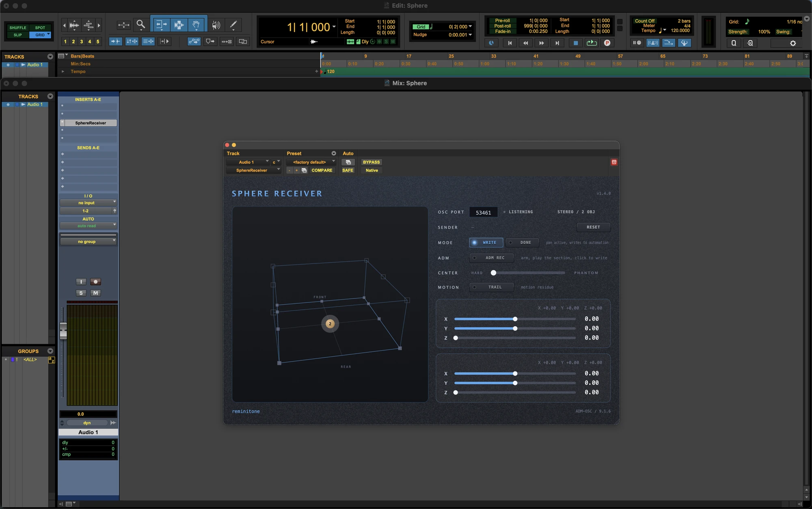Open quantize settings gear icon
812x509 pixels.
[793, 43]
